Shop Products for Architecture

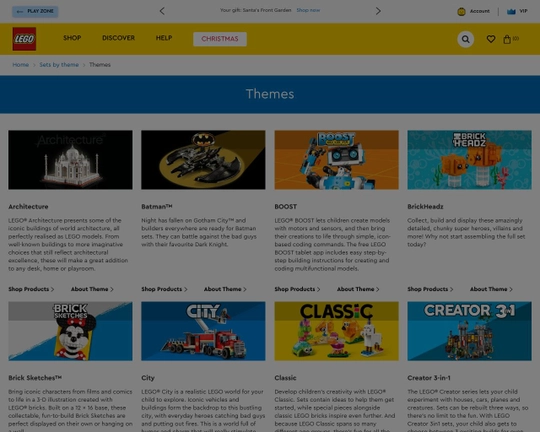point(31,289)
